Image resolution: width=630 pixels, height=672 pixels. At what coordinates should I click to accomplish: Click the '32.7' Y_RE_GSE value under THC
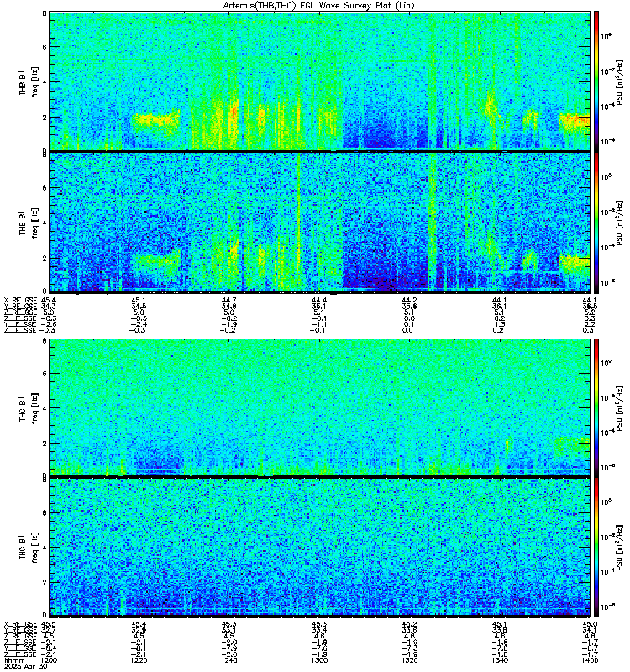coord(48,631)
